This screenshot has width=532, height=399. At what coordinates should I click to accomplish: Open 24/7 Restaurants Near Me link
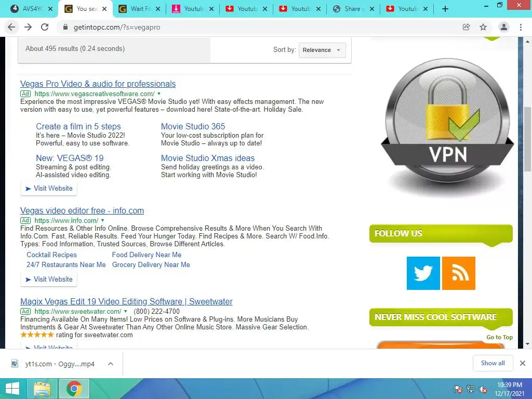click(x=66, y=264)
